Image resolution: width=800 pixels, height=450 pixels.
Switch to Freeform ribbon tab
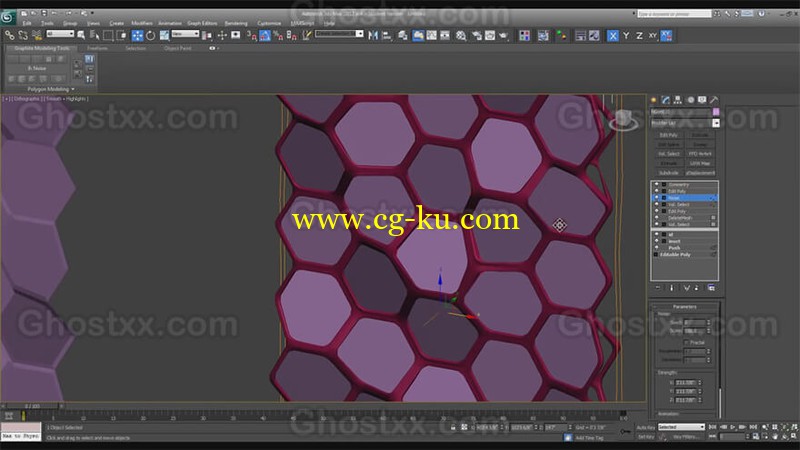pyautogui.click(x=97, y=48)
